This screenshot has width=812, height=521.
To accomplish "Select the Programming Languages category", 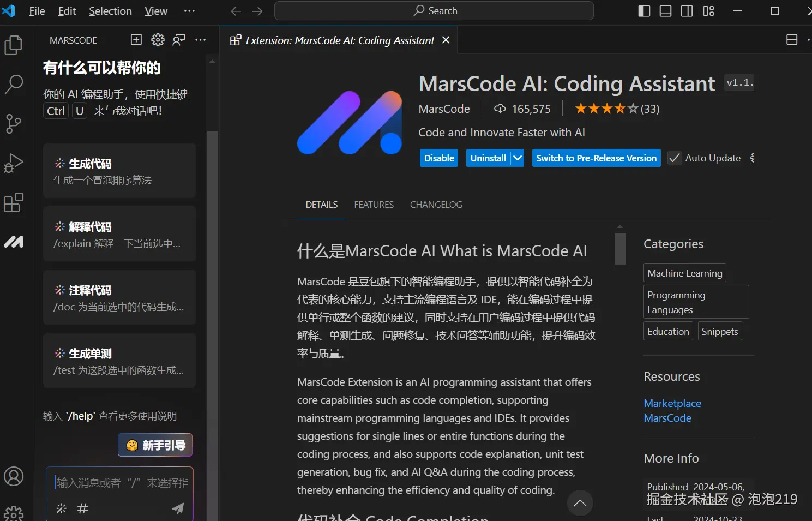I will tap(696, 302).
